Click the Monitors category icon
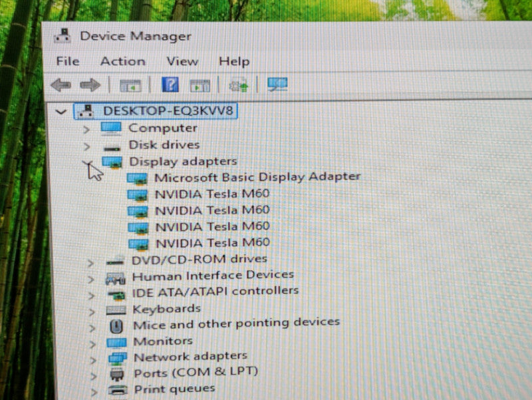Image resolution: width=532 pixels, height=400 pixels. point(117,343)
